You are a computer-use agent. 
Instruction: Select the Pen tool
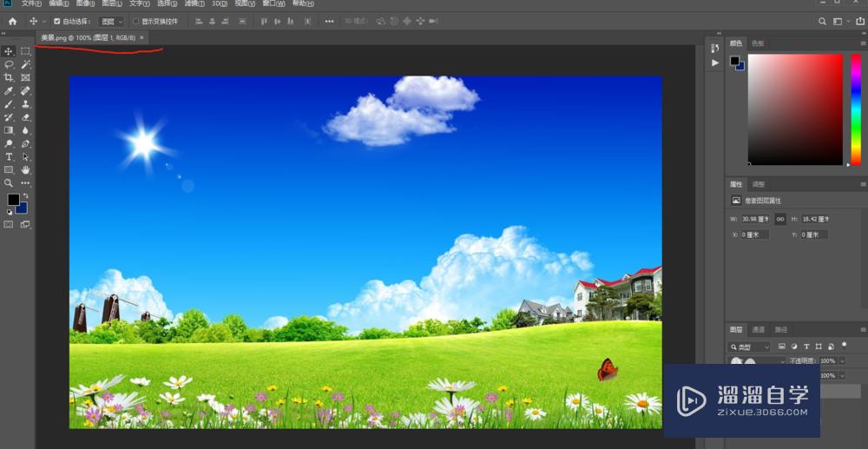pyautogui.click(x=25, y=144)
